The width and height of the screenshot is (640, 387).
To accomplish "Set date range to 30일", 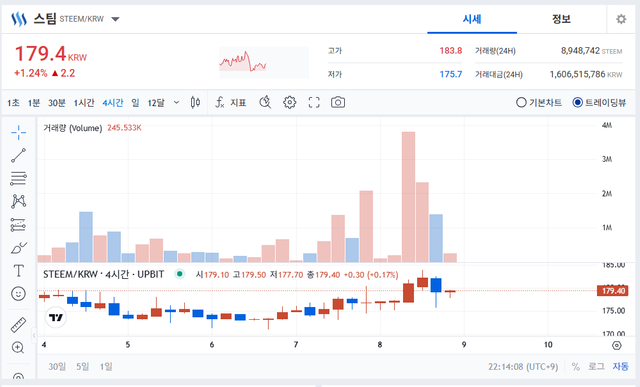I will click(57, 367).
